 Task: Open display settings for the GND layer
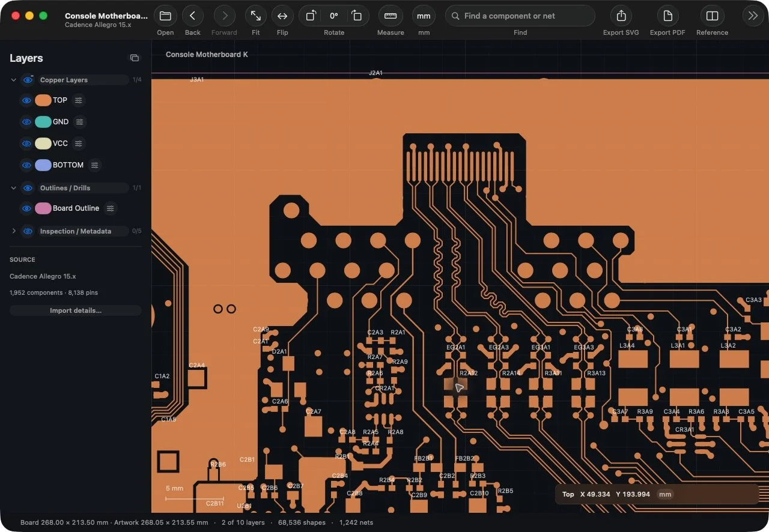[79, 122]
